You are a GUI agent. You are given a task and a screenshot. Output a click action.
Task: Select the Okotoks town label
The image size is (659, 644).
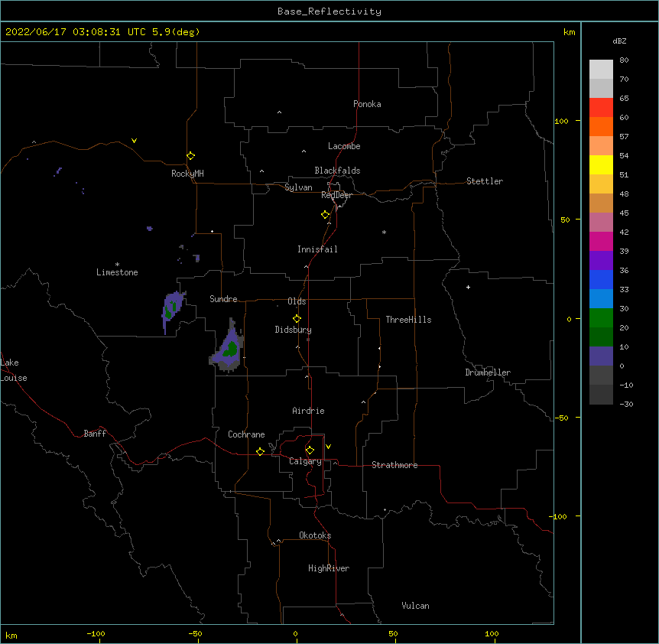click(315, 535)
